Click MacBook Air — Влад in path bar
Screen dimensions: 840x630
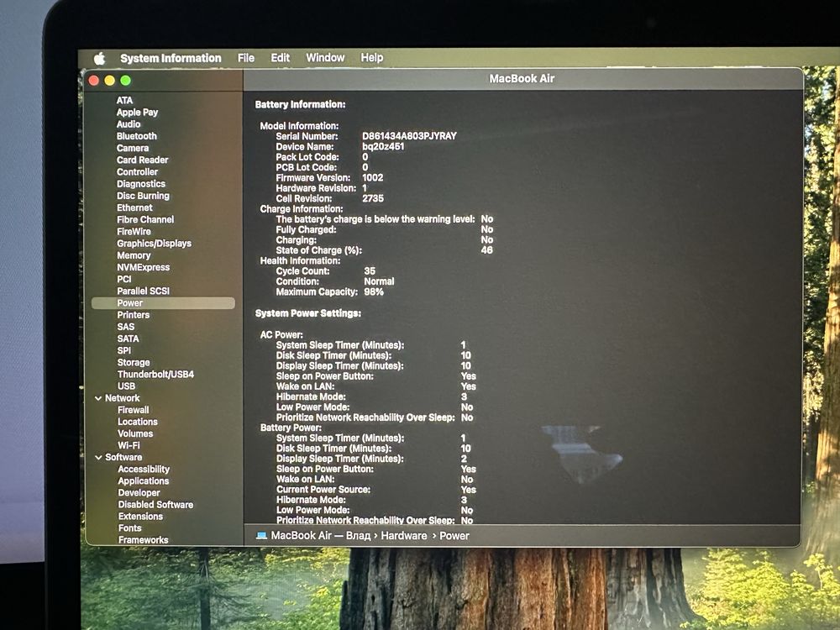tap(320, 535)
